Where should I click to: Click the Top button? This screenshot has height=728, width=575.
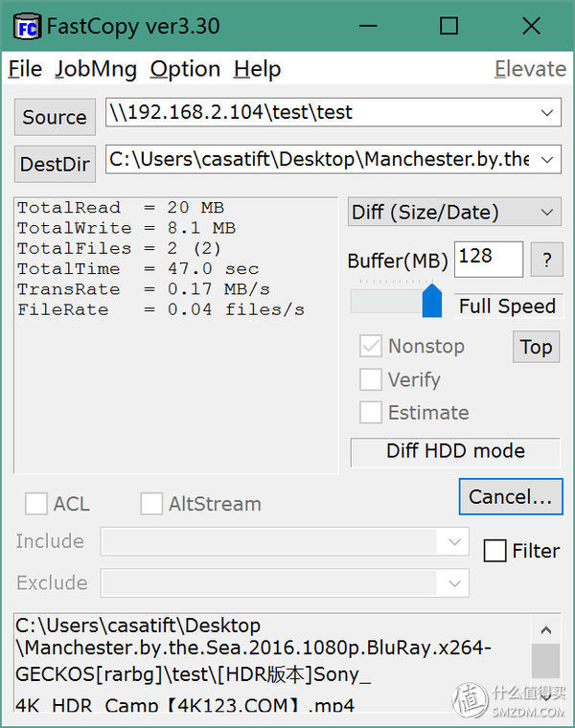click(536, 347)
